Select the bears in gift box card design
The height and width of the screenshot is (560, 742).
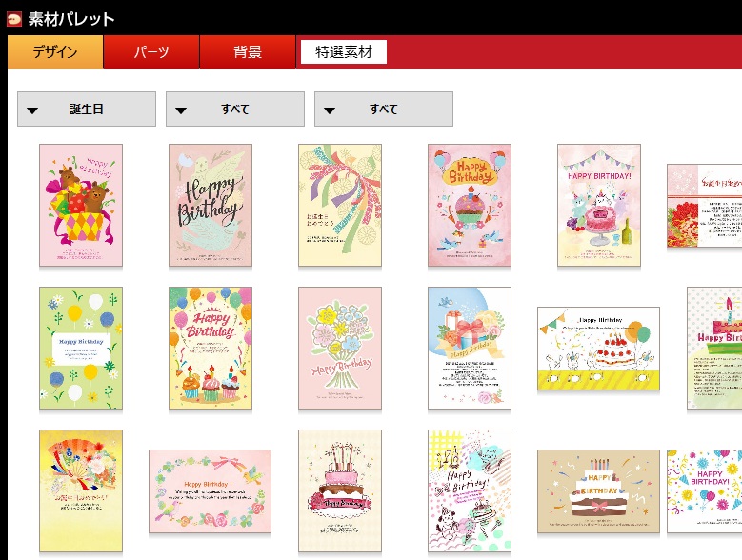pos(81,205)
